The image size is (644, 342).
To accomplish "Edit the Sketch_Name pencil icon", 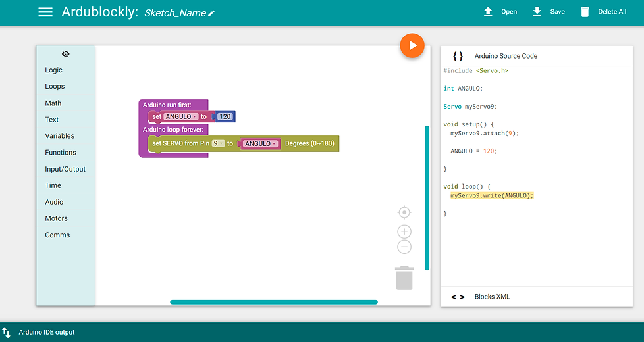I will point(211,14).
